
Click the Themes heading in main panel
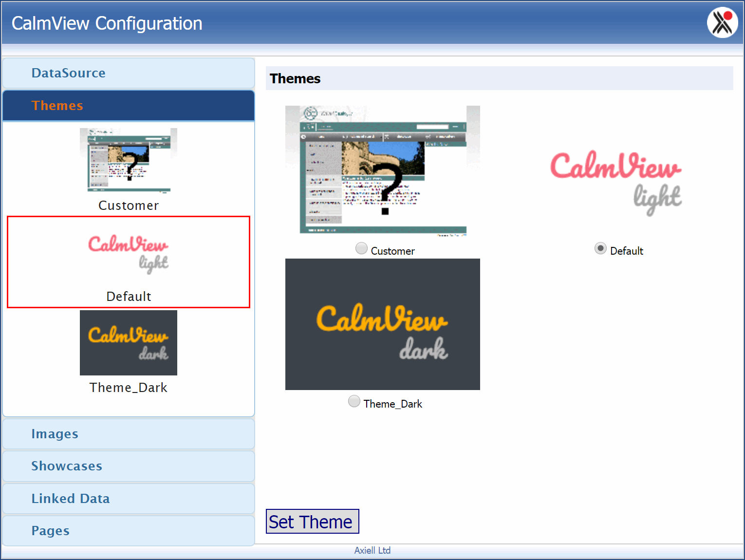click(x=295, y=78)
